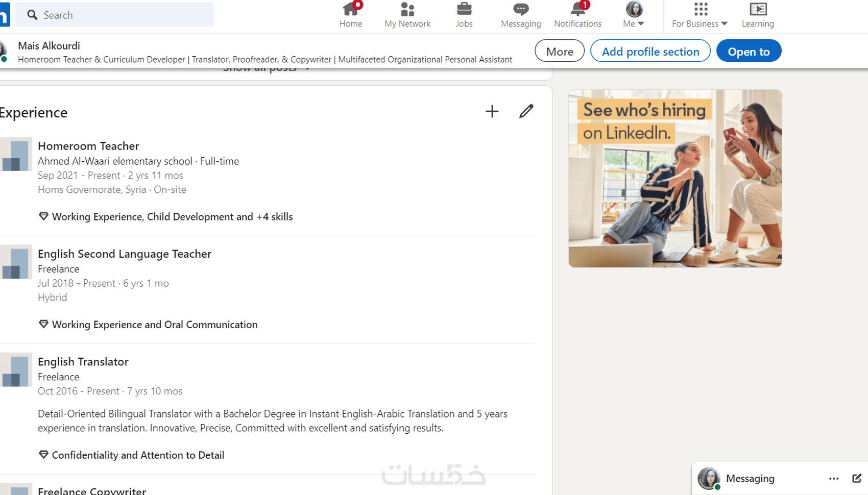
Task: Add a new experience with plus icon
Action: [492, 111]
